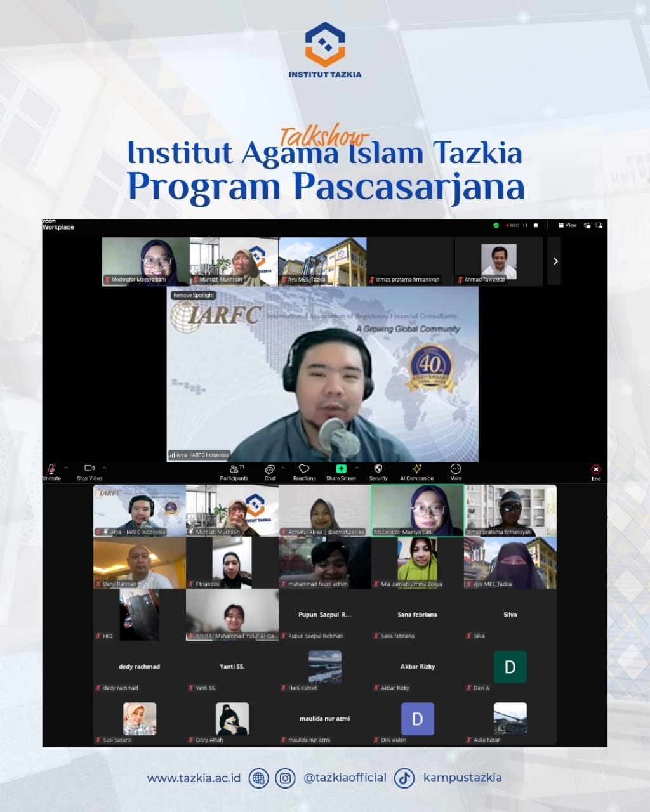Image resolution: width=650 pixels, height=812 pixels.
Task: Click the 'Program Pascasarjana' heading
Action: coord(326,187)
